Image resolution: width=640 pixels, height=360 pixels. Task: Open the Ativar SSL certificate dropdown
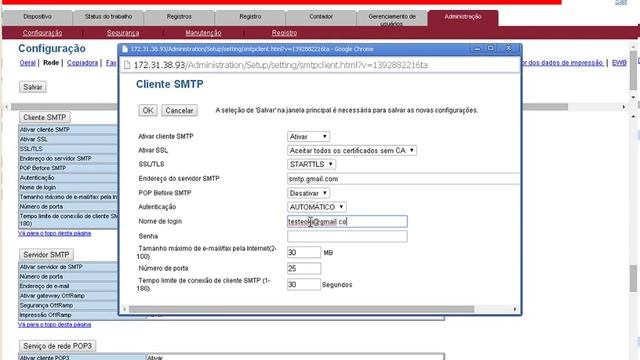coord(352,151)
